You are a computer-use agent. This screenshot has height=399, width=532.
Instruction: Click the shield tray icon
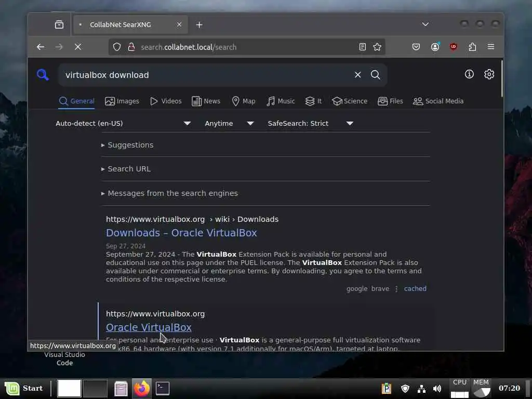(405, 389)
